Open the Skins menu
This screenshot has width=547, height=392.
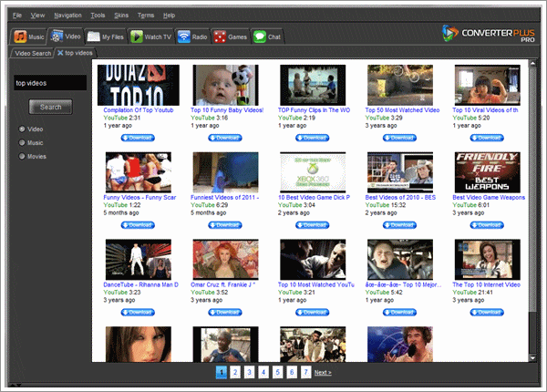coord(121,15)
